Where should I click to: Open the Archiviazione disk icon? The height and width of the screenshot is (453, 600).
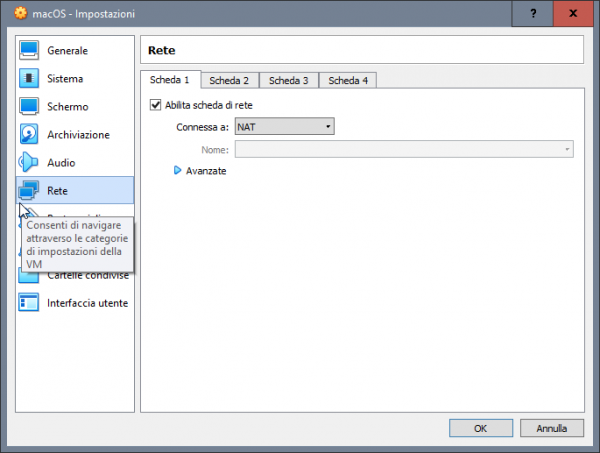coord(29,134)
